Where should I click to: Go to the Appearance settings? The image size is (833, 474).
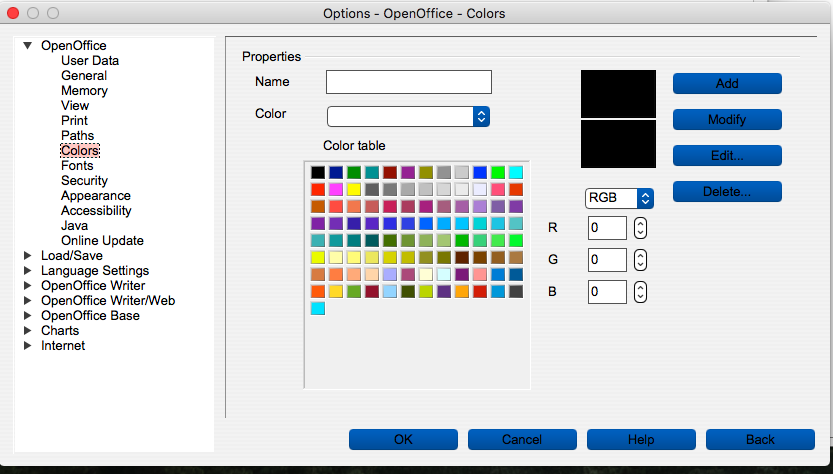pyautogui.click(x=95, y=196)
